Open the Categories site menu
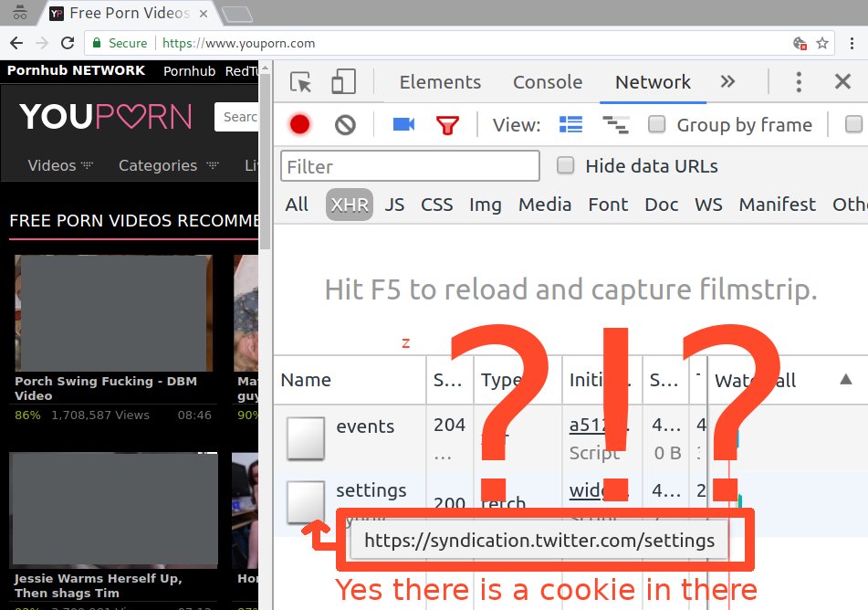This screenshot has width=868, height=610. (x=169, y=165)
